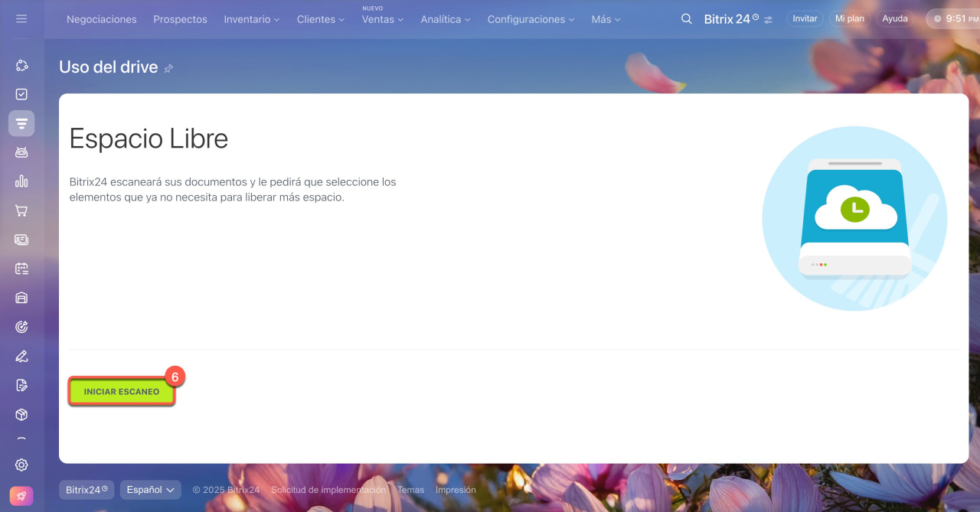This screenshot has height=512, width=980.
Task: Open settings gear icon in sidebar
Action: [x=21, y=465]
